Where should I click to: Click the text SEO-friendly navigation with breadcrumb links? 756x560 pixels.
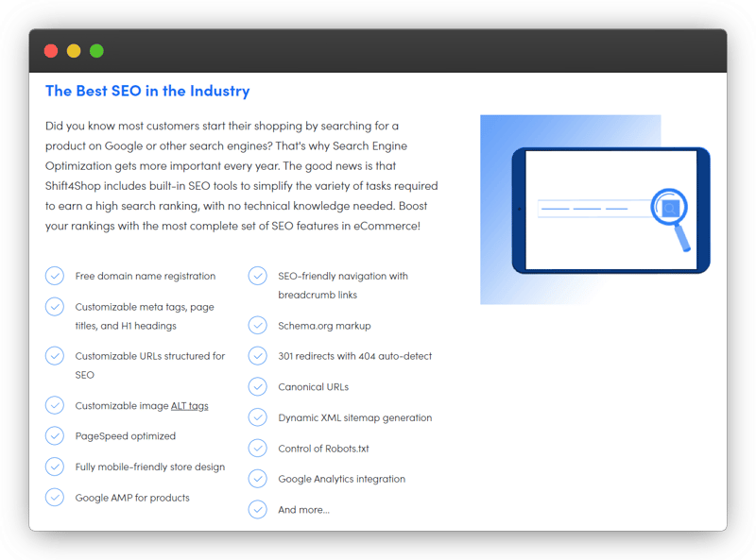coord(343,285)
